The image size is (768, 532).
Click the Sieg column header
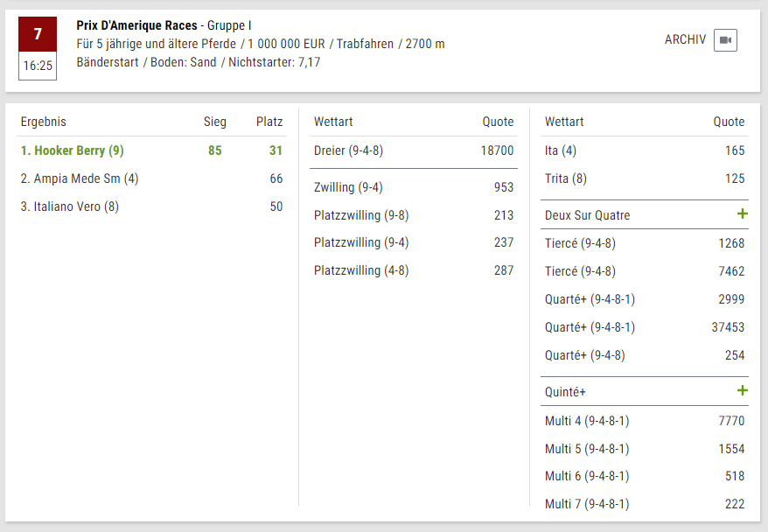click(x=215, y=122)
